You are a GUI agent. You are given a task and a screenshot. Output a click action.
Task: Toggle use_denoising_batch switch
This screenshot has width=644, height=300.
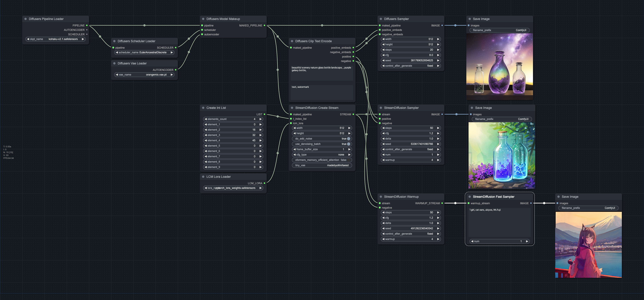coord(348,144)
